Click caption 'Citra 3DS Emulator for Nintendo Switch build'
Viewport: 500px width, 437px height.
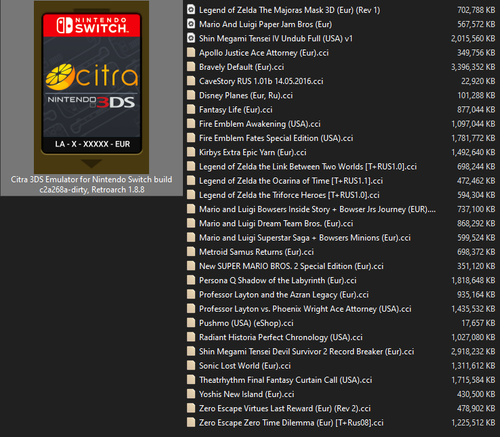tap(91, 179)
